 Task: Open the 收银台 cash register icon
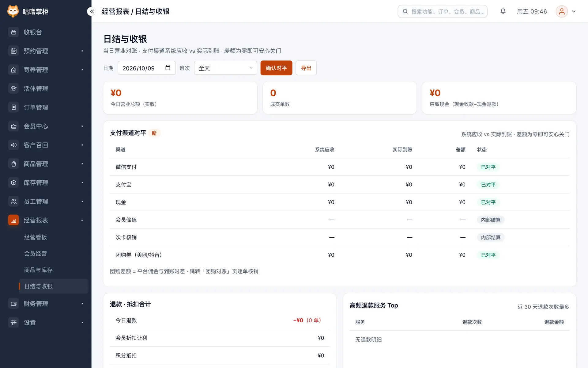[13, 32]
